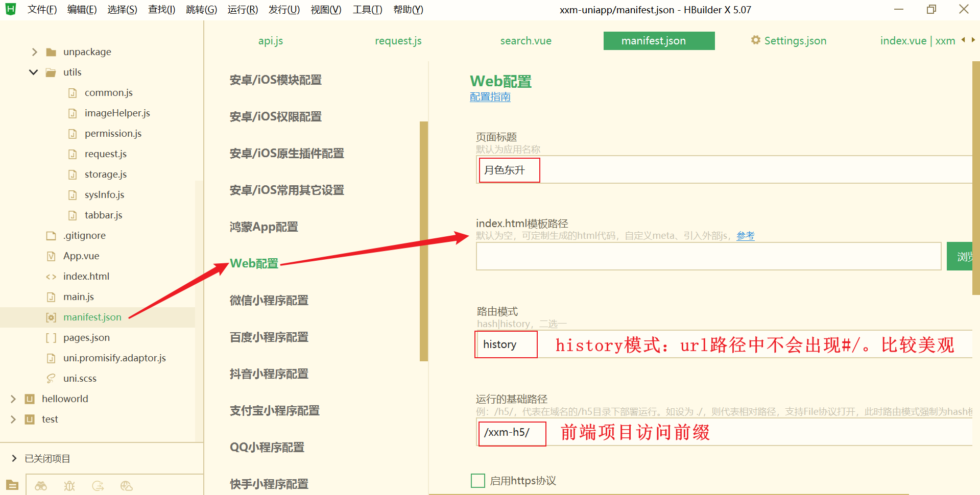
Task: Open the 帮助(Y) menu
Action: tap(408, 10)
